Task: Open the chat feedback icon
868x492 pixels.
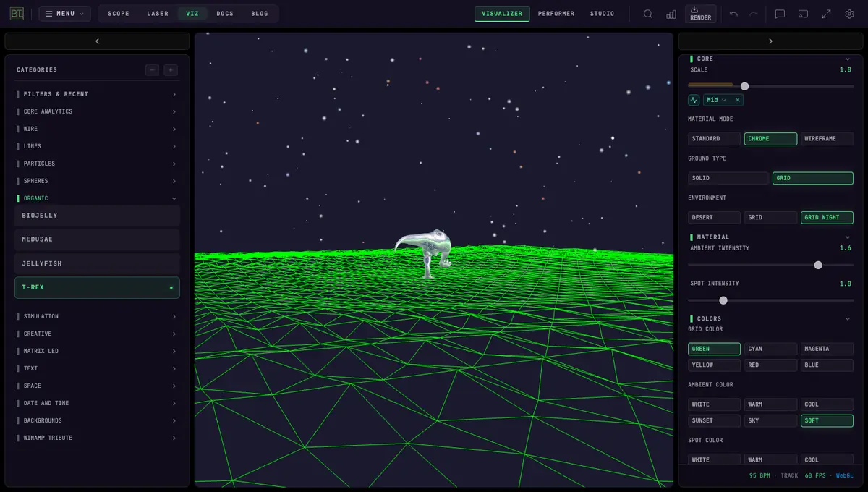Action: click(x=780, y=14)
